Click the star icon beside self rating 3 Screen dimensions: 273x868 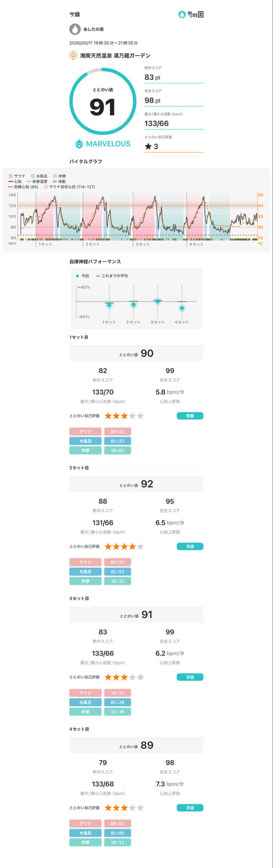(x=148, y=146)
